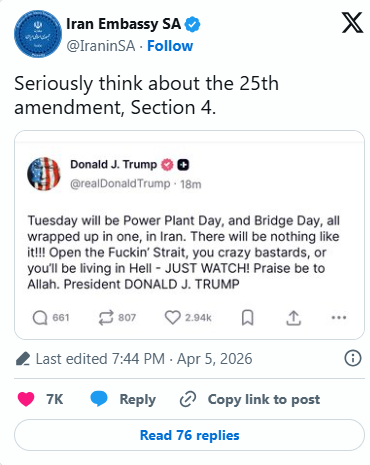Click the repost arrows icon showing 807
The image size is (370, 465).
pos(106,317)
